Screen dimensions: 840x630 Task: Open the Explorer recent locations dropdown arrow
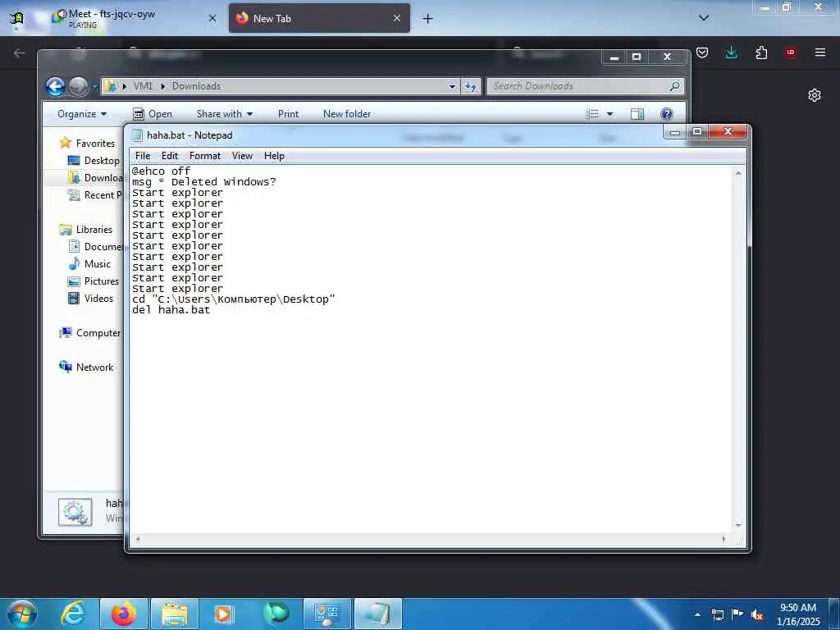pyautogui.click(x=94, y=86)
